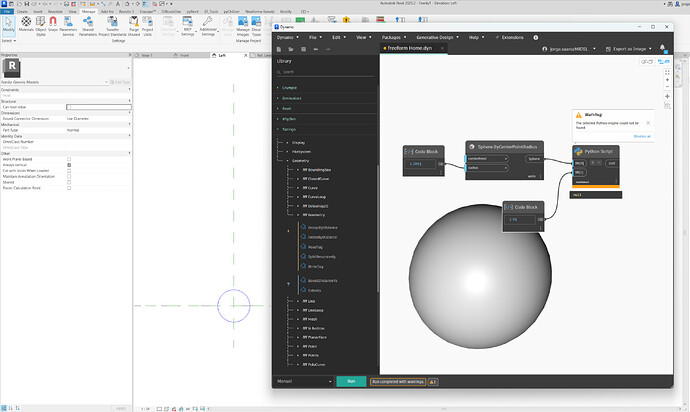Toggle the Work Plane-Based checkbox

pos(69,159)
